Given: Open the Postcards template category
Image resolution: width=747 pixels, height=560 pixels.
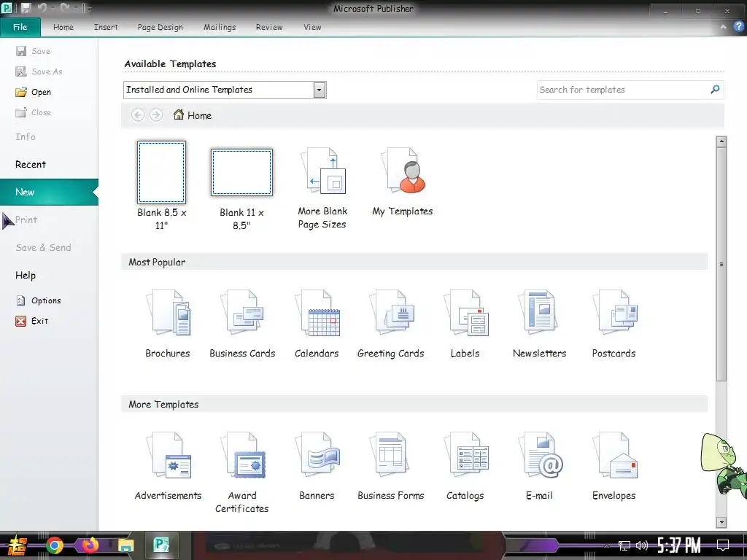Looking at the screenshot, I should point(614,323).
